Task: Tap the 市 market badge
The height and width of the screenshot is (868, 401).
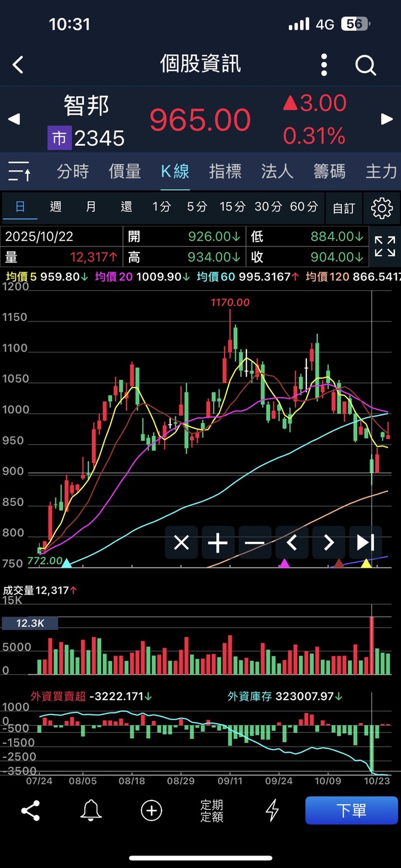Action: [x=59, y=138]
